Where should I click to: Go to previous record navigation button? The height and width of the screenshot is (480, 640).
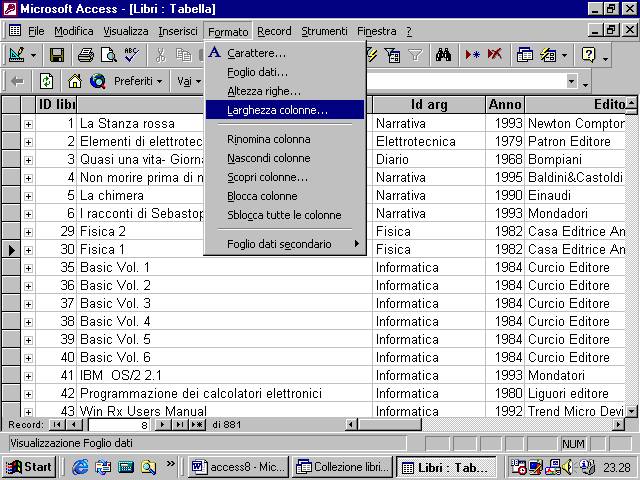tap(74, 424)
